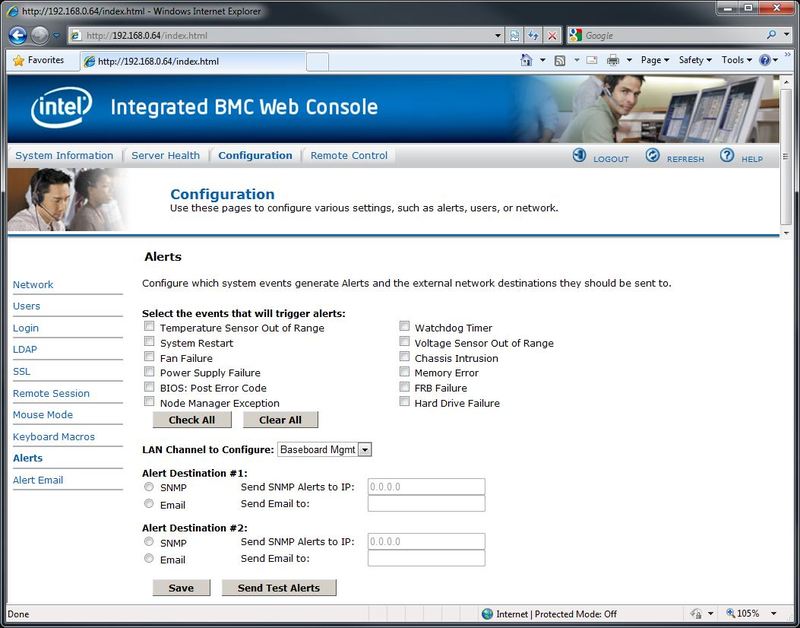
Task: Open the Remote Control tab
Action: tap(348, 155)
